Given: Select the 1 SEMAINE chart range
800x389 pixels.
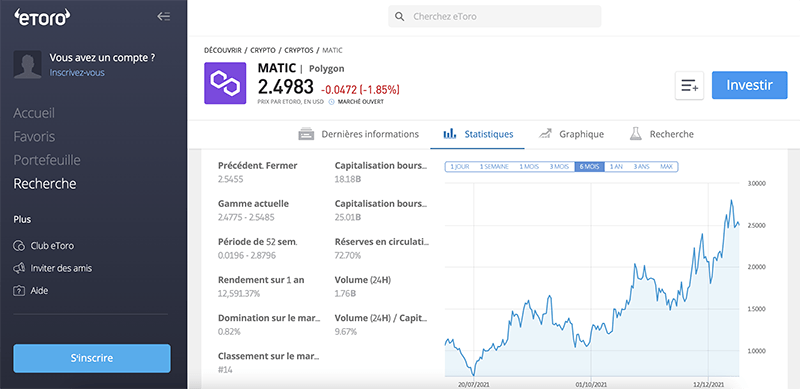Looking at the screenshot, I should (x=494, y=167).
